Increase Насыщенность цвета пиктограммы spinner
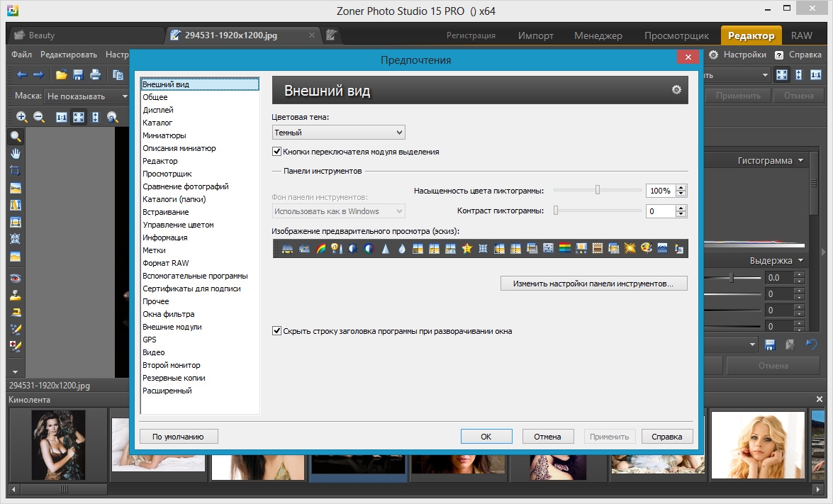This screenshot has width=833, height=504. [x=681, y=187]
